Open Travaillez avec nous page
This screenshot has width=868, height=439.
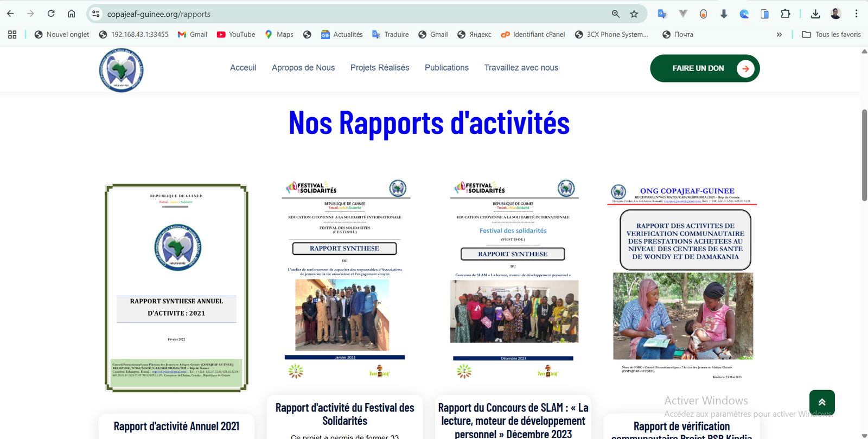coord(521,68)
